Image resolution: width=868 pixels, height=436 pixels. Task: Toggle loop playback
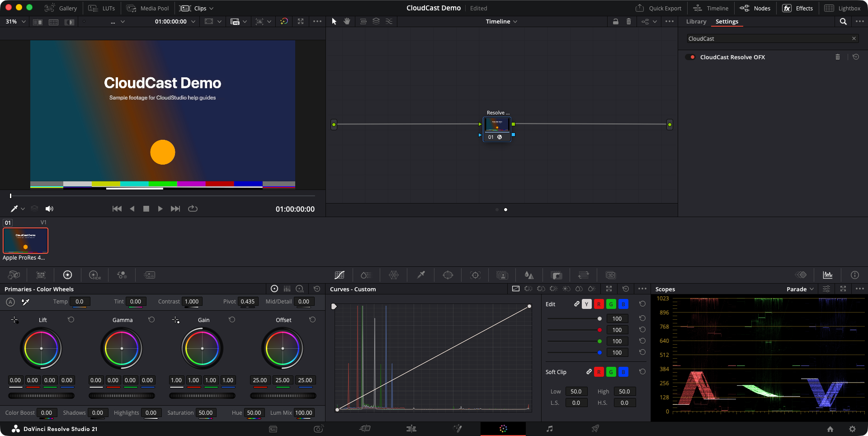[193, 209]
